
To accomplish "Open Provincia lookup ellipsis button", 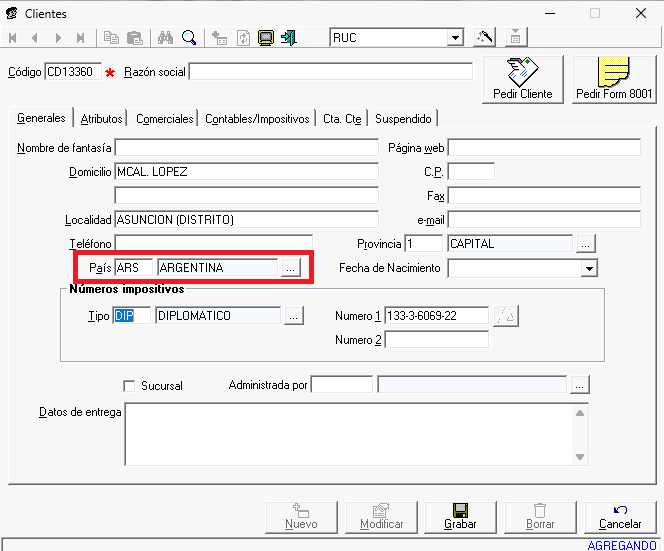I will click(586, 243).
